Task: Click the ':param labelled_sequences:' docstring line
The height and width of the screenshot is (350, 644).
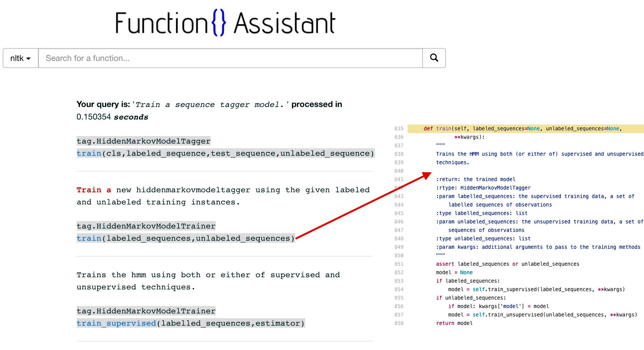Action: tap(535, 196)
